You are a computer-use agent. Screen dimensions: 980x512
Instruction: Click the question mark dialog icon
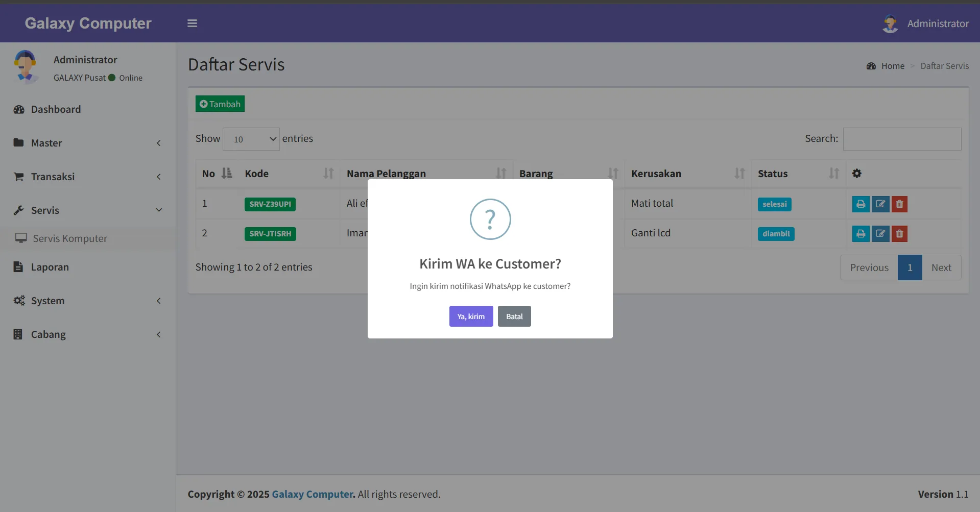tap(490, 219)
